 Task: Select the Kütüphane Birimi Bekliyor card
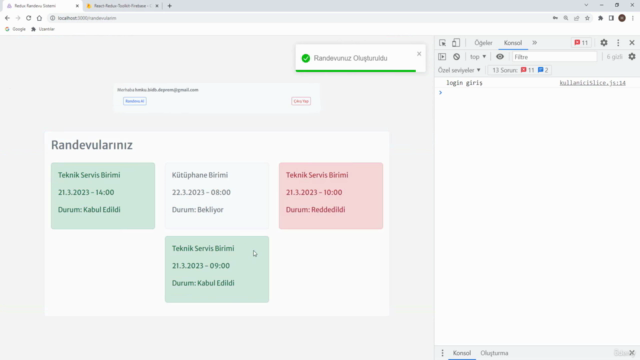coord(217,196)
